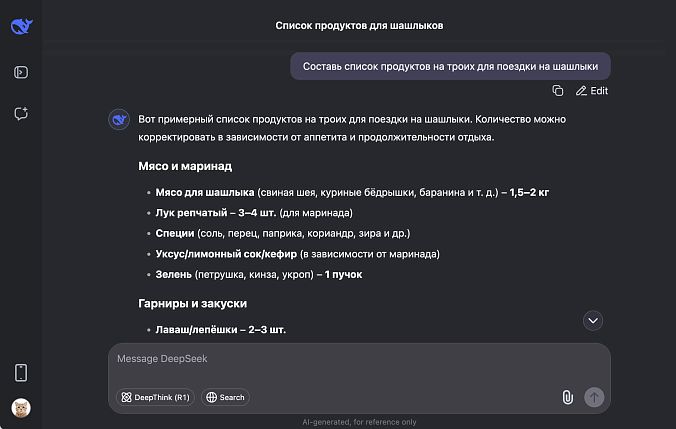This screenshot has height=429, width=676.
Task: Jump to bottom with down chevron
Action: pyautogui.click(x=593, y=321)
